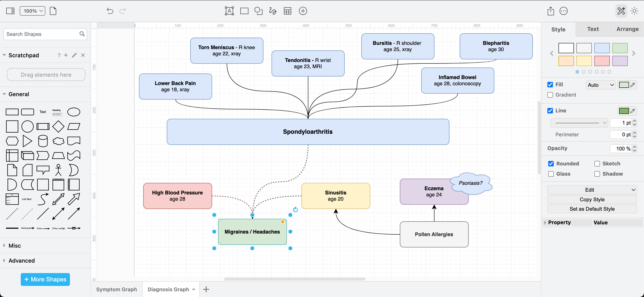Click the Spondyloarthritis diagram node
This screenshot has height=297, width=644.
[308, 132]
